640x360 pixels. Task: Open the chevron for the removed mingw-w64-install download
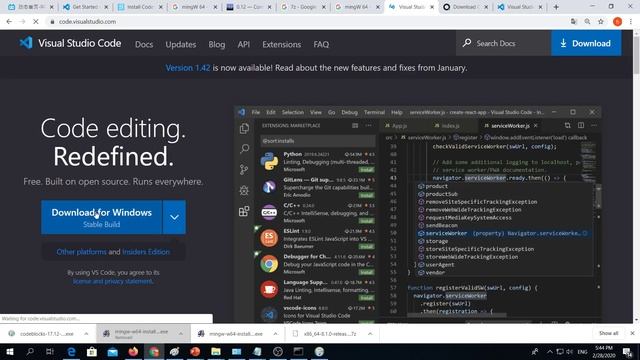pyautogui.click(x=180, y=333)
